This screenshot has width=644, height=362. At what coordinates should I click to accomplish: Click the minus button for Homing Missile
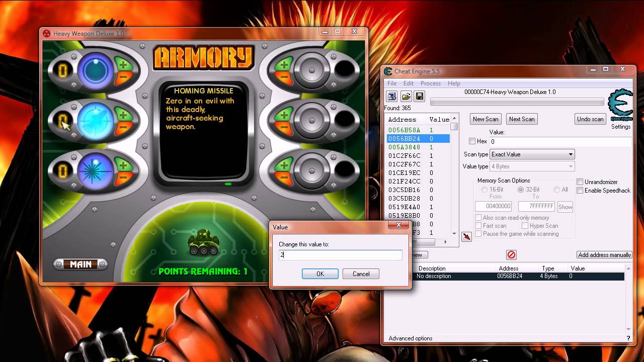pos(123,128)
